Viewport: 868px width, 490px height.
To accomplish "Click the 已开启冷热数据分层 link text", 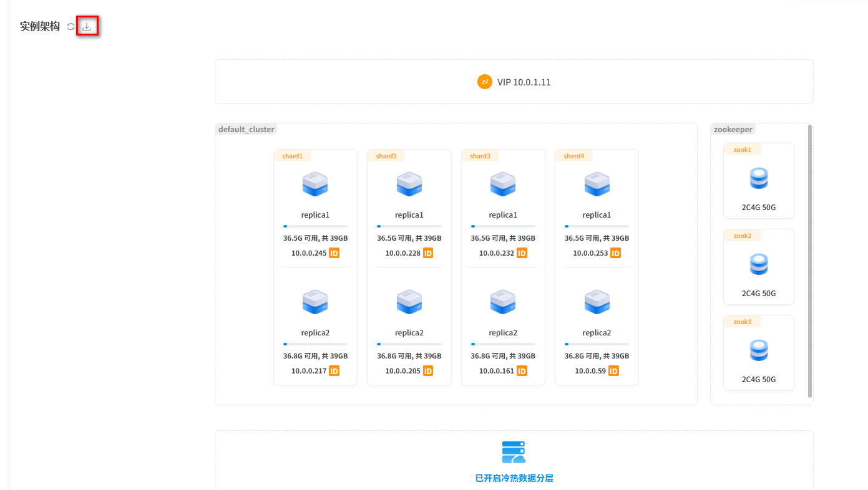I will (x=514, y=478).
